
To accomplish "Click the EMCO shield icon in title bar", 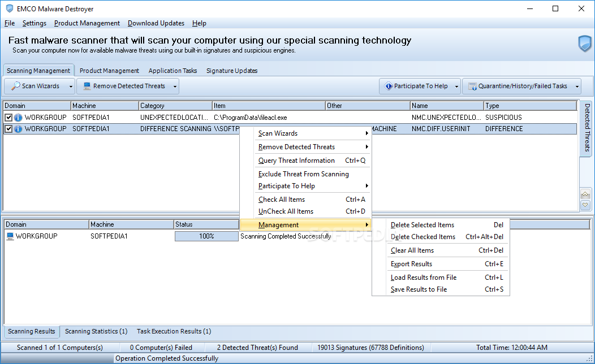I will [10, 8].
